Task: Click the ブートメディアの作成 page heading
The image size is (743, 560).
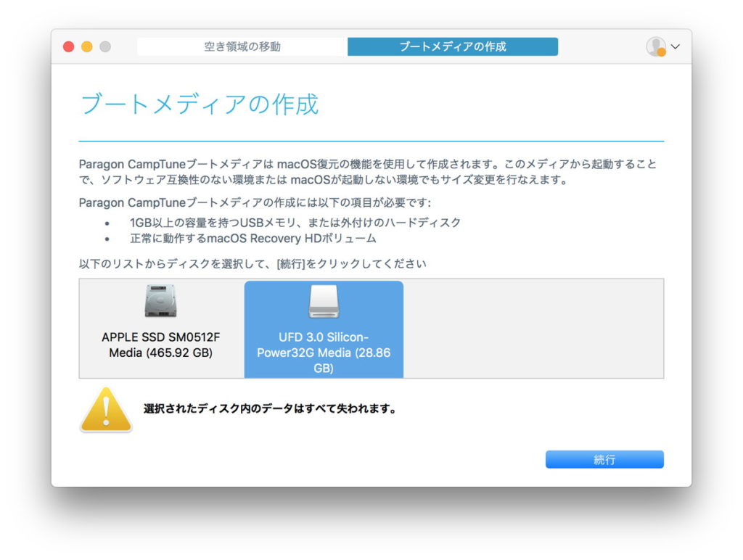Action: coord(200,104)
